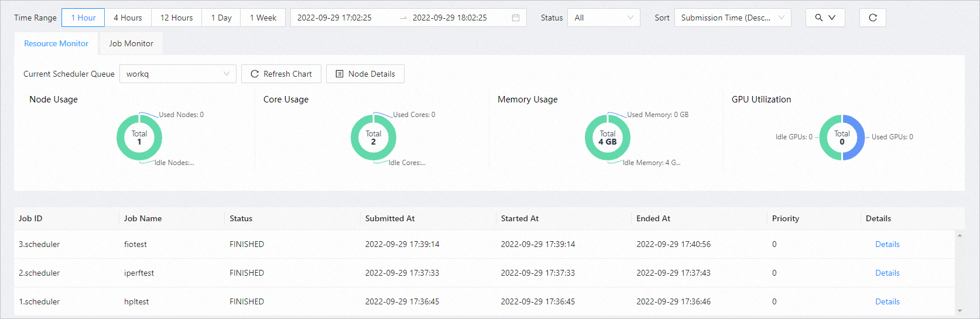Click the Idle Memory label
Screen dimensions: 980x319
coord(652,163)
